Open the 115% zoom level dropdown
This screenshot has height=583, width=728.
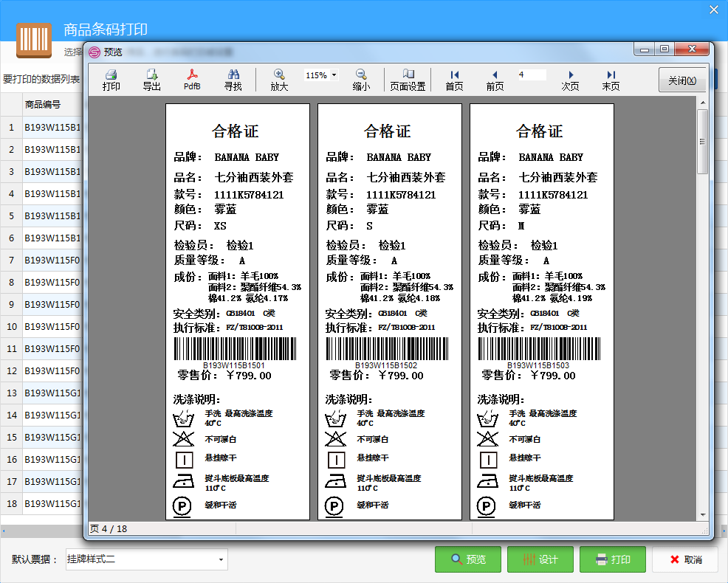point(334,75)
